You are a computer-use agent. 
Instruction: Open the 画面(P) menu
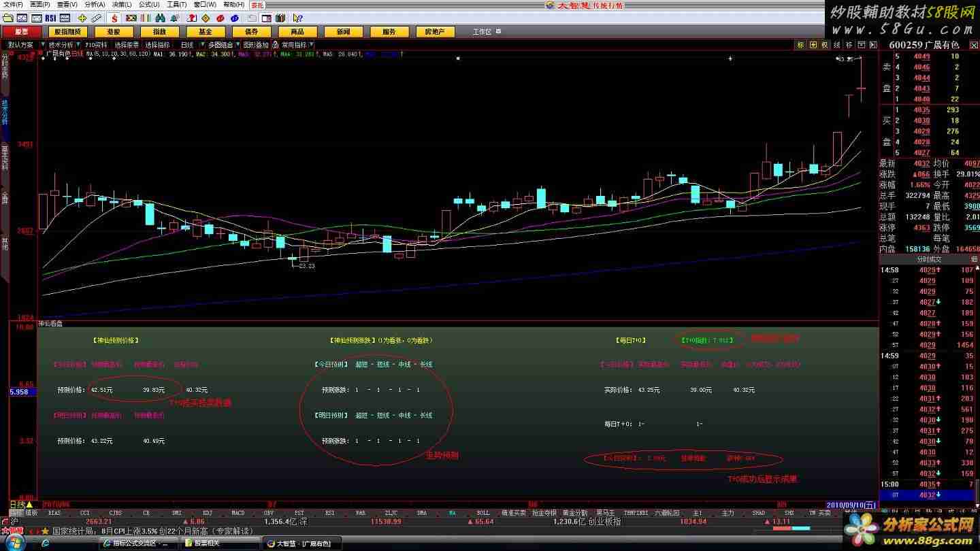[40, 4]
